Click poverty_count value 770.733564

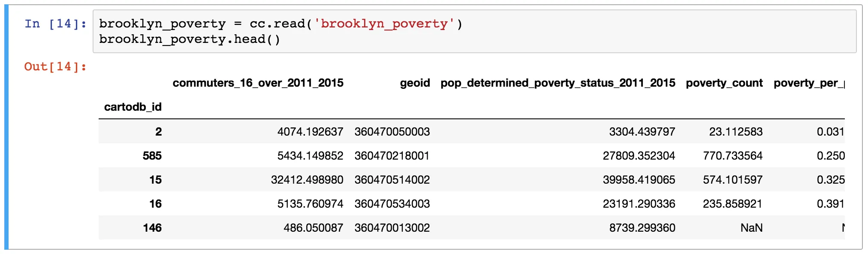click(732, 156)
